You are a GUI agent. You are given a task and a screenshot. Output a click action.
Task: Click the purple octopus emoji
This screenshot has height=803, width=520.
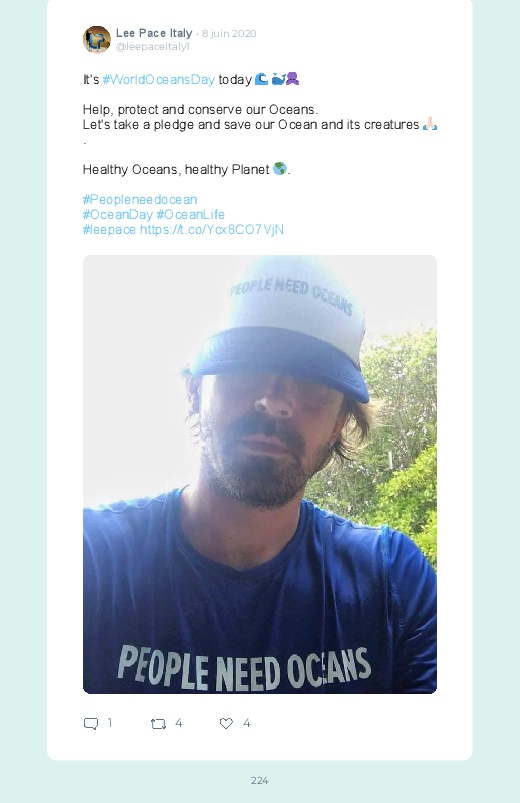tap(292, 79)
